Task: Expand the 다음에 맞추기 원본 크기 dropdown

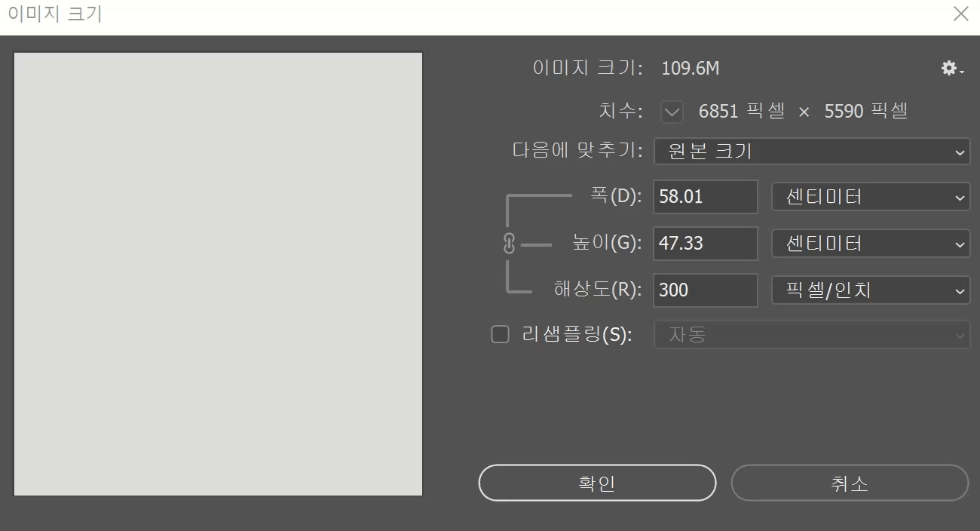Action: (x=812, y=152)
